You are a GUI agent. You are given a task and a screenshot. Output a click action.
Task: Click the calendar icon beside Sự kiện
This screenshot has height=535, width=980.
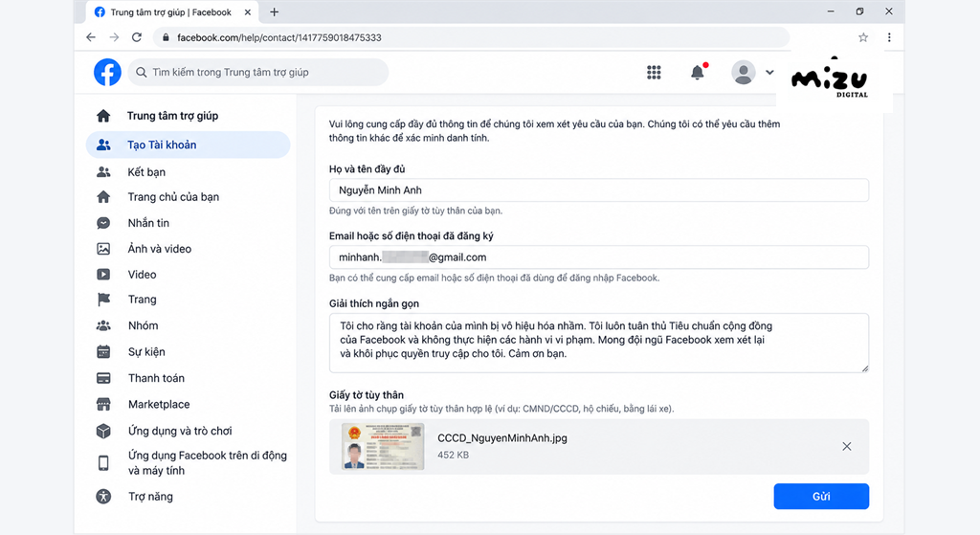tap(103, 352)
